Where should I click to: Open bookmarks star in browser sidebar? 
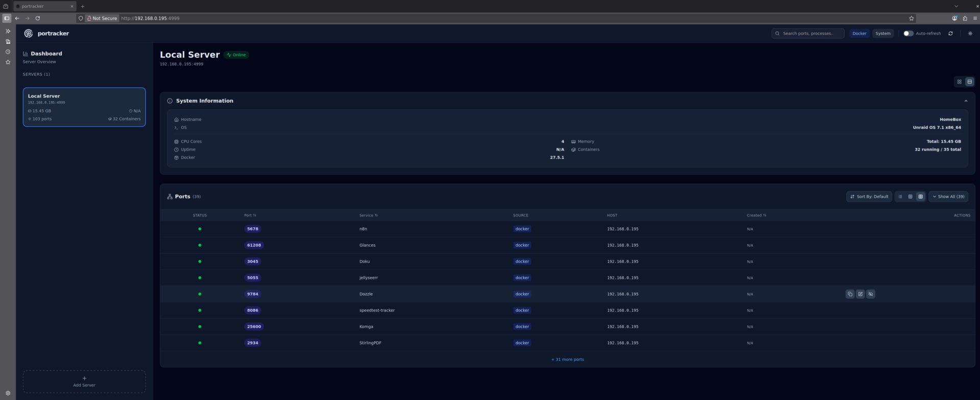[8, 62]
